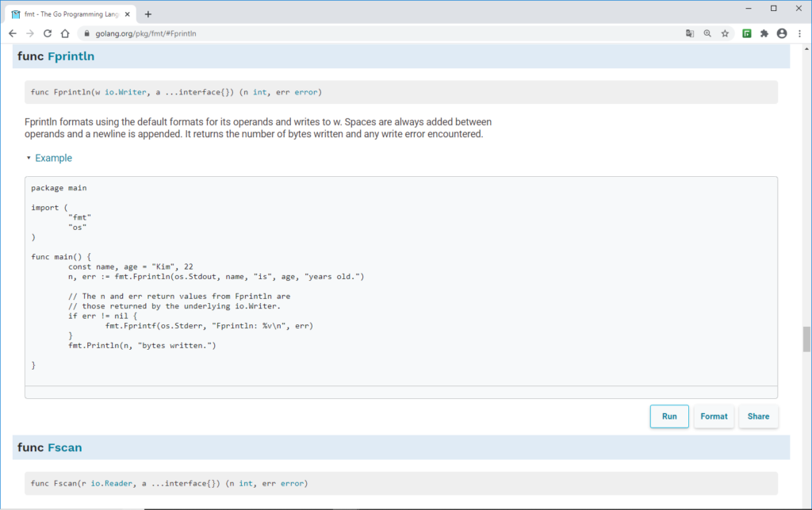Open the user profile avatar
812x510 pixels.
coord(782,33)
